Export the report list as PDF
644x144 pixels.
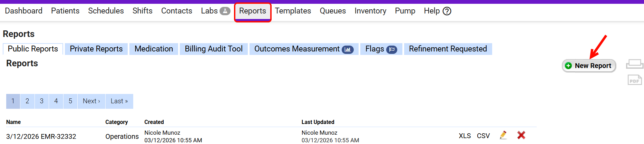point(634,80)
